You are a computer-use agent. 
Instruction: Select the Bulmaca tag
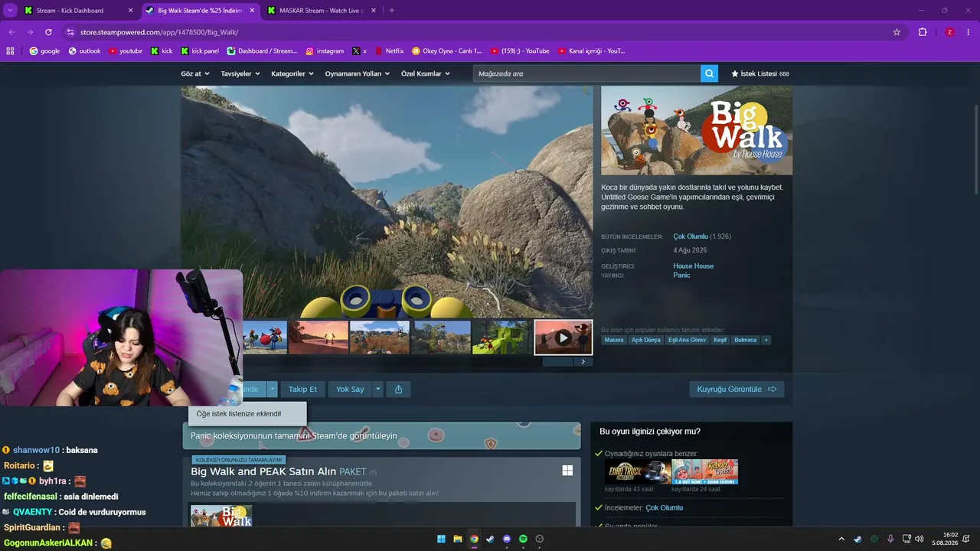pyautogui.click(x=745, y=340)
